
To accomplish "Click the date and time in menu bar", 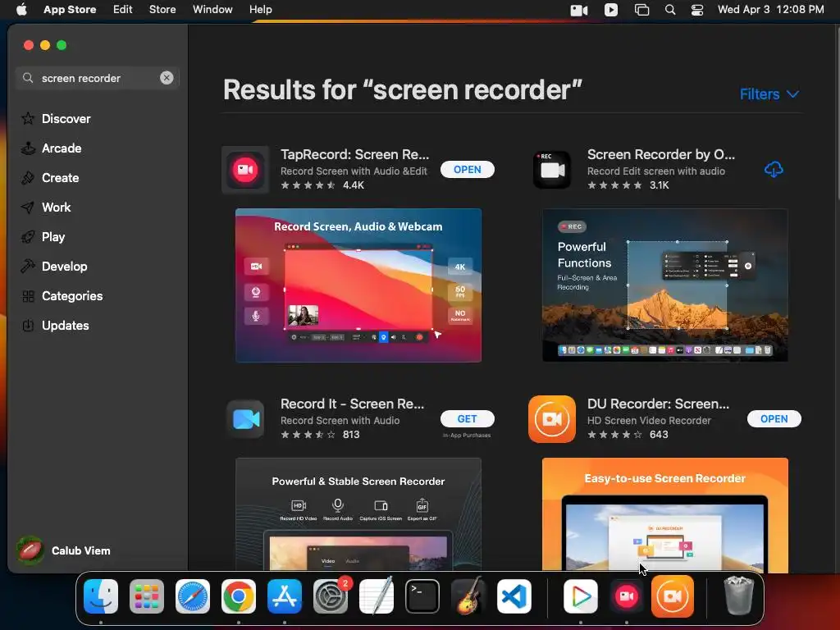I will 770,10.
